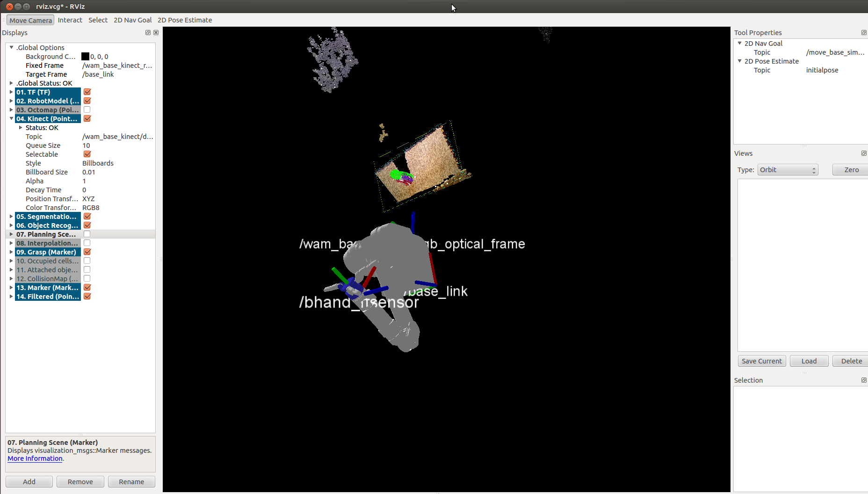Screen dimensions: 868x494
Task: Select the Interact tool
Action: 70,20
